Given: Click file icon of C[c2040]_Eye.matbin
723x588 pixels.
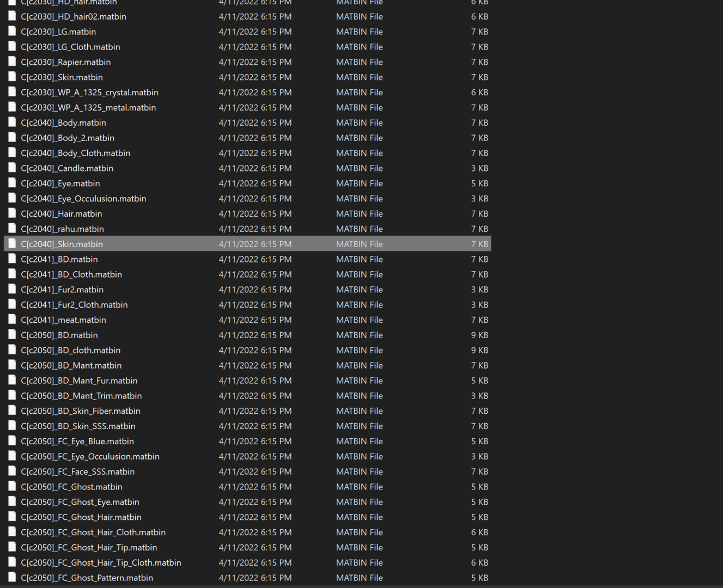Looking at the screenshot, I should (x=12, y=183).
